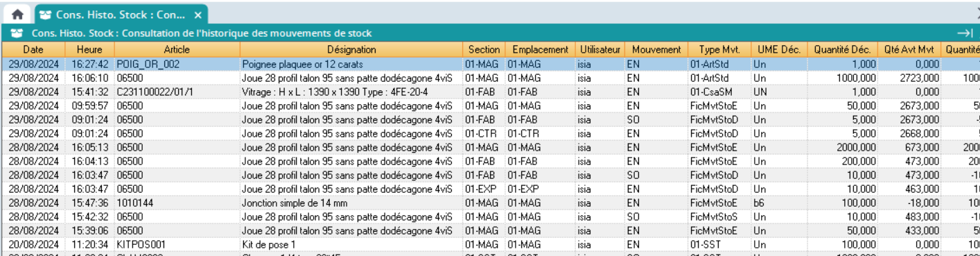
Task: Click the Type Mvt. column header
Action: click(x=719, y=50)
